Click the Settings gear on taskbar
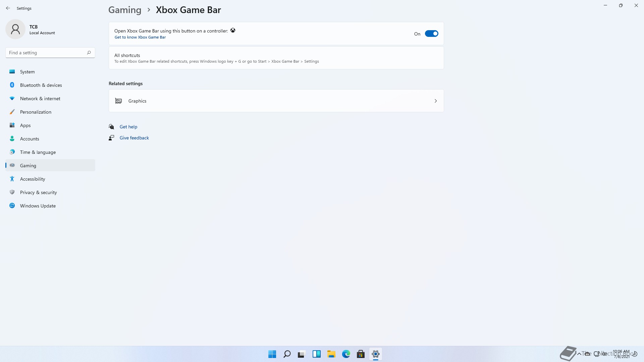The image size is (644, 362). coord(375,354)
